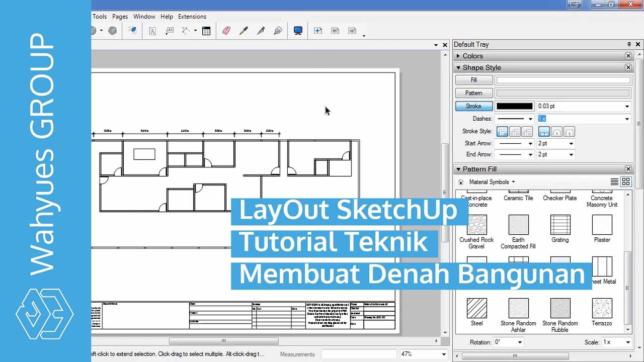Choose rounded corner stroke style
This screenshot has height=362, width=644.
click(515, 132)
